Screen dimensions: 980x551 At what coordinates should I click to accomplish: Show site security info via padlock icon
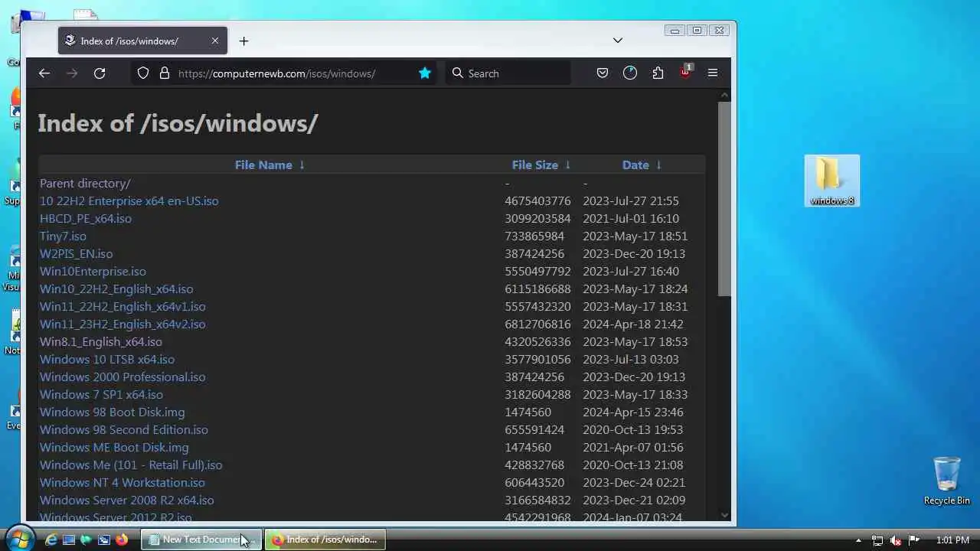coord(164,73)
